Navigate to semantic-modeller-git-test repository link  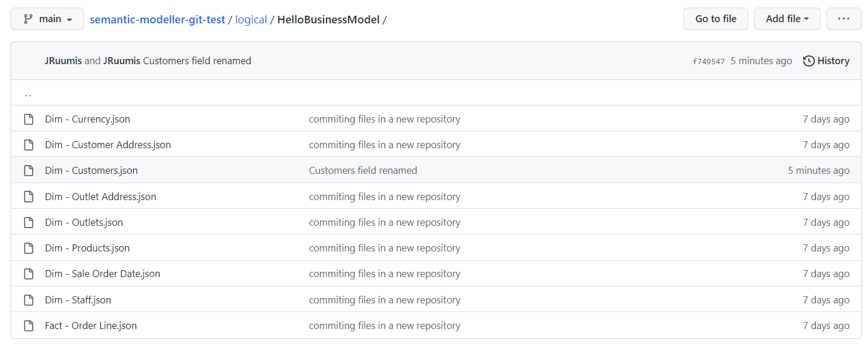pos(157,19)
